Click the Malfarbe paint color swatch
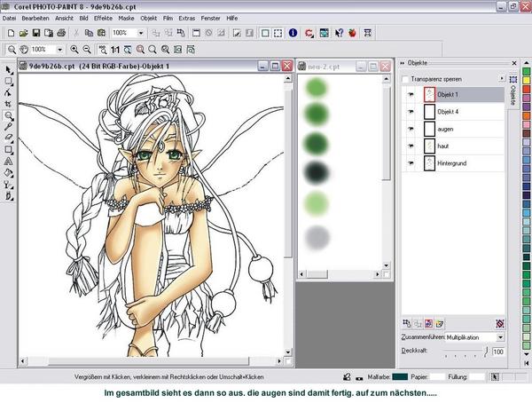Image resolution: width=532 pixels, height=403 pixels. pos(400,377)
